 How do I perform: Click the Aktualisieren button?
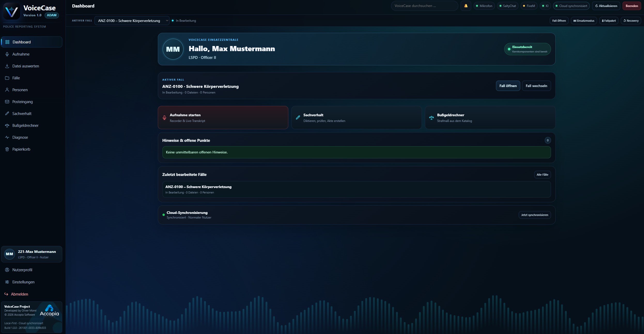click(x=606, y=6)
